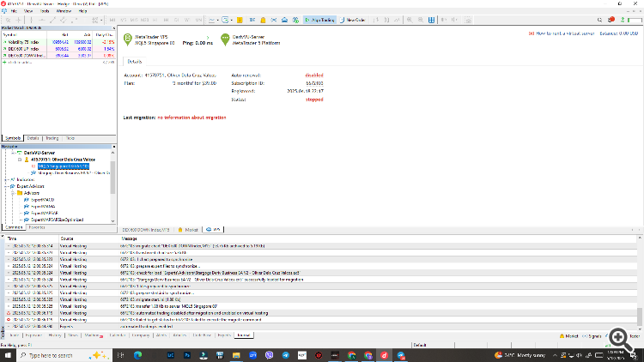Tile chart windows with grid icon

click(431, 20)
